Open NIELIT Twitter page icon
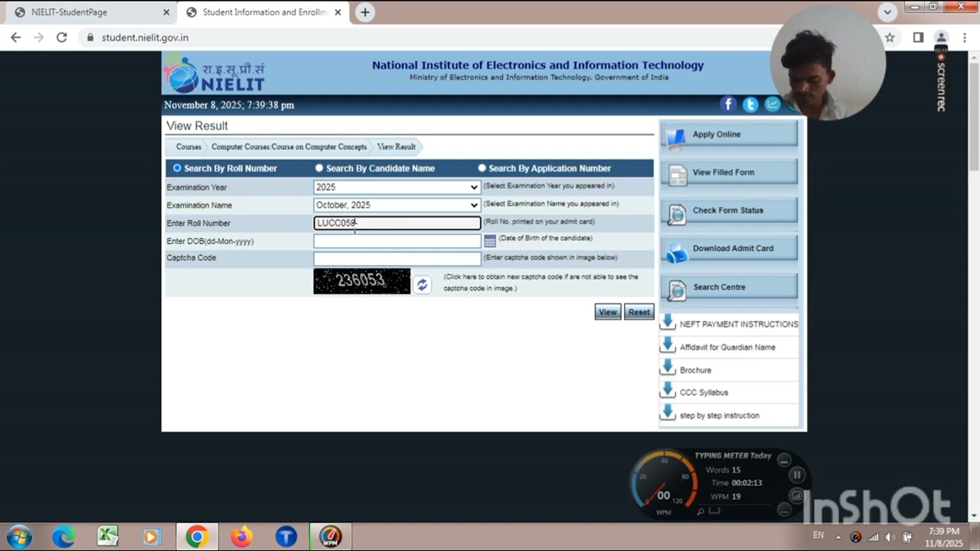The width and height of the screenshot is (980, 551). click(750, 104)
